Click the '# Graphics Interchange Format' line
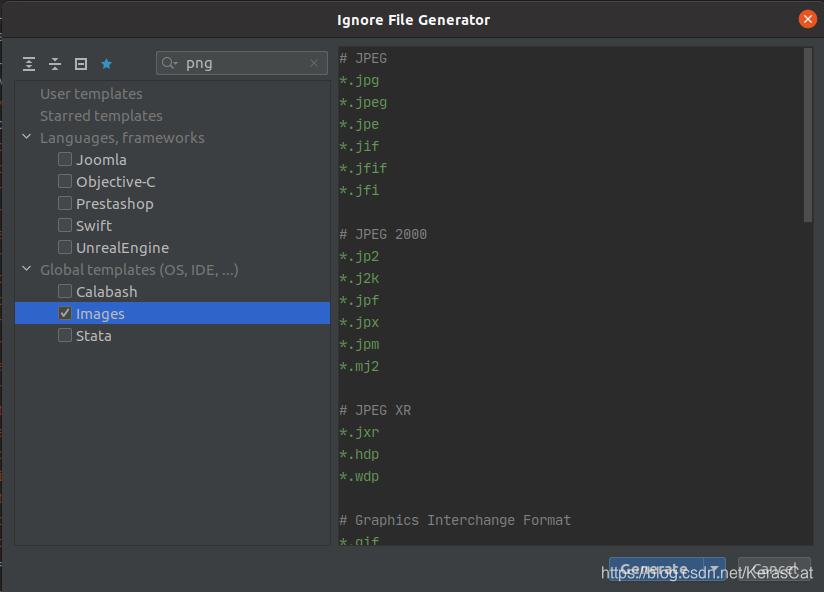824x592 pixels. click(x=455, y=520)
